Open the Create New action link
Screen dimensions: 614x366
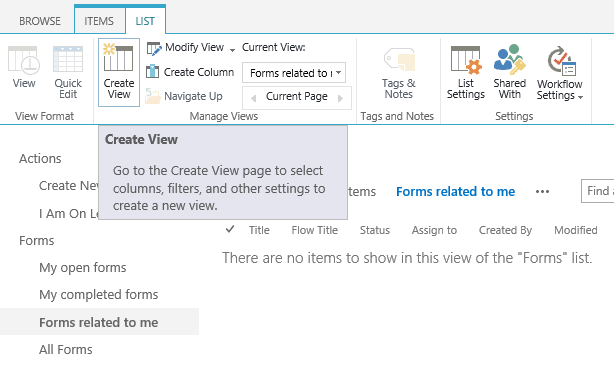(x=69, y=186)
